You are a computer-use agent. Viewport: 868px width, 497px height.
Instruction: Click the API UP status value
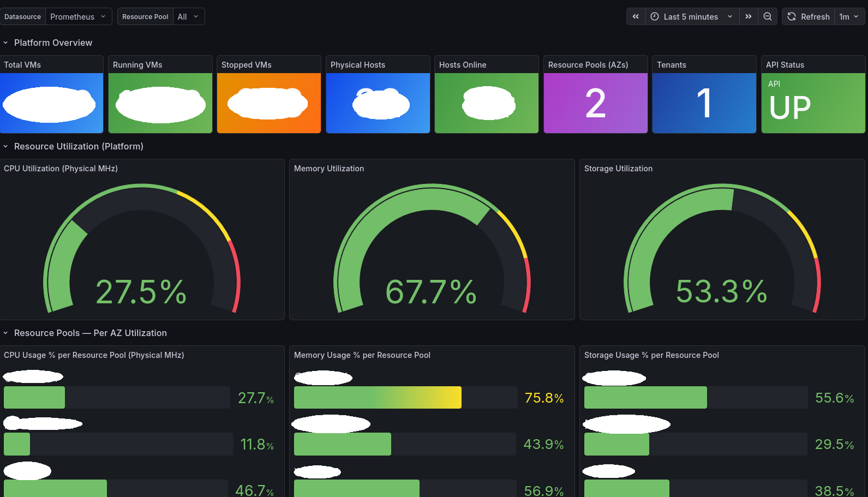tap(790, 107)
